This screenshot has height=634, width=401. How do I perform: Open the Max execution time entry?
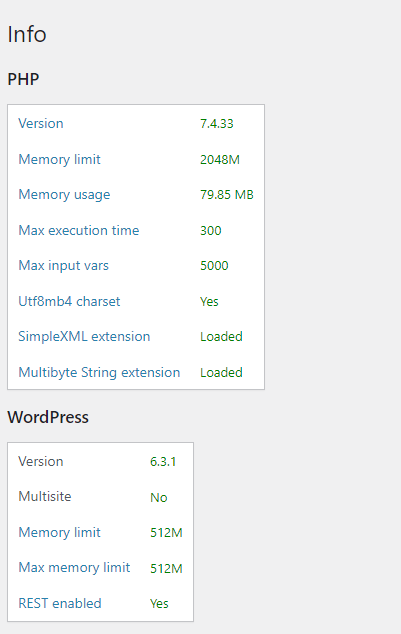click(x=79, y=230)
